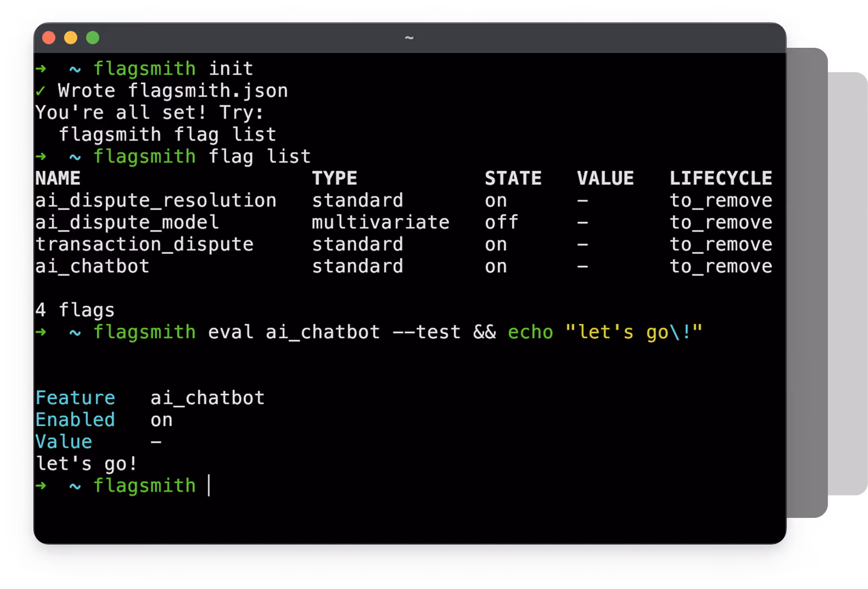Click the 'multivariate' type cell

coord(380,223)
